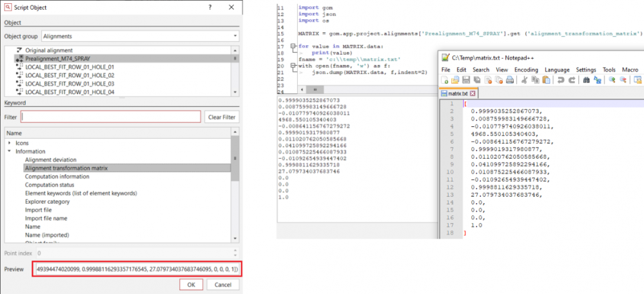Select the Alignment deviation keyword

[x=50, y=159]
